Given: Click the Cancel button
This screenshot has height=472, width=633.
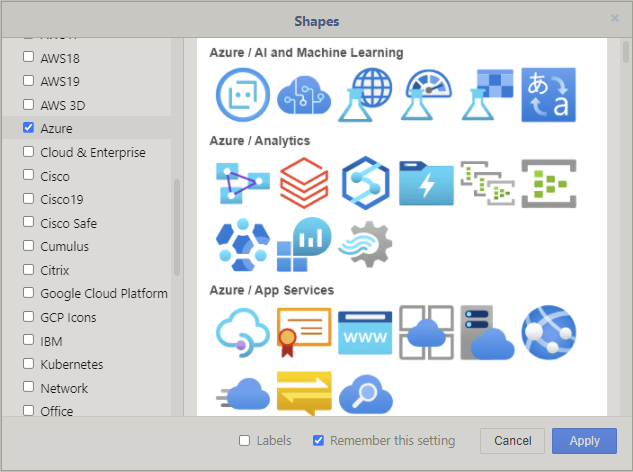Looking at the screenshot, I should 512,441.
